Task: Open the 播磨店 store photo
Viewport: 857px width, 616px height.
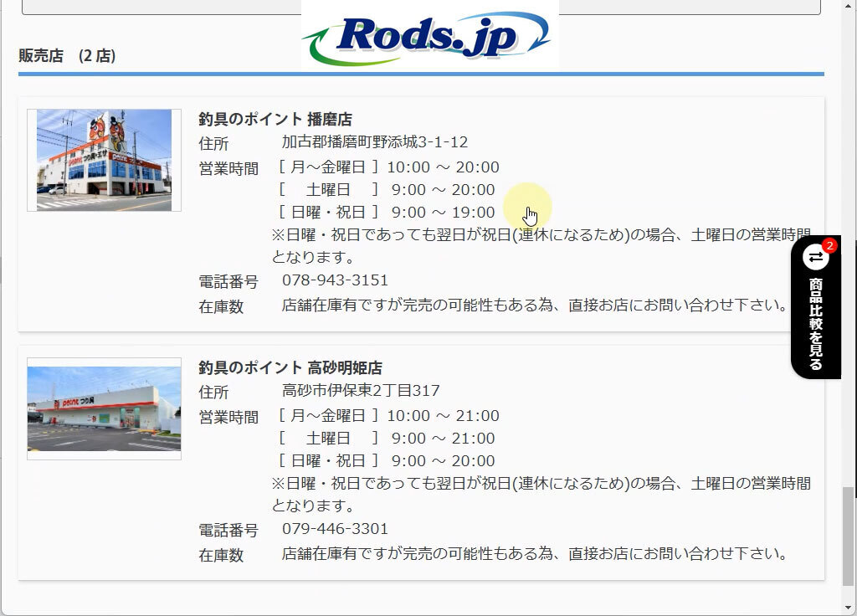Action: [x=104, y=160]
